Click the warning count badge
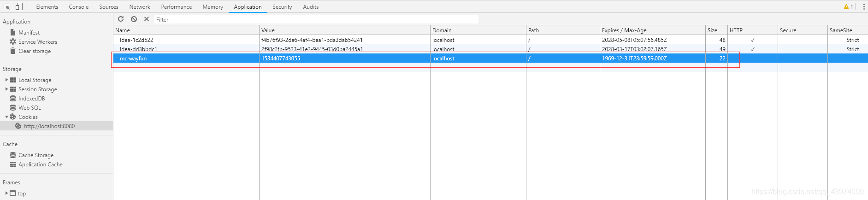The width and height of the screenshot is (868, 200). coord(848,6)
